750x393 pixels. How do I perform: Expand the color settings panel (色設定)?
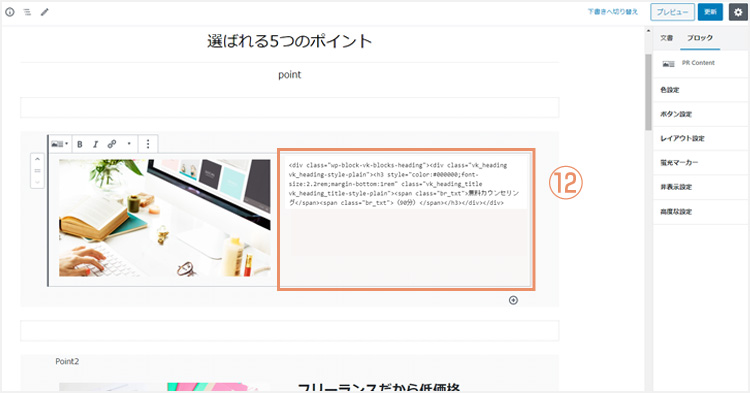(x=701, y=90)
